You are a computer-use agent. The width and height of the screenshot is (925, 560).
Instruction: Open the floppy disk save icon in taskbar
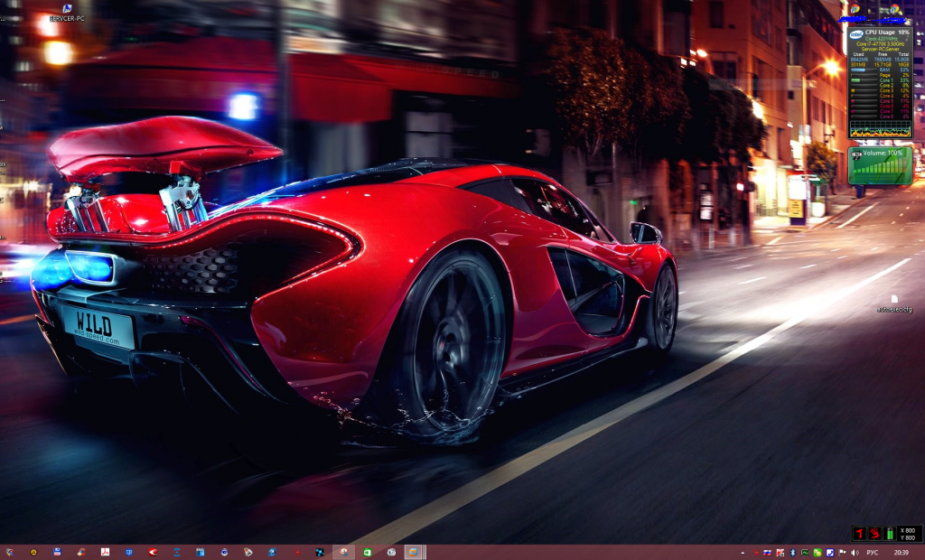click(x=57, y=552)
